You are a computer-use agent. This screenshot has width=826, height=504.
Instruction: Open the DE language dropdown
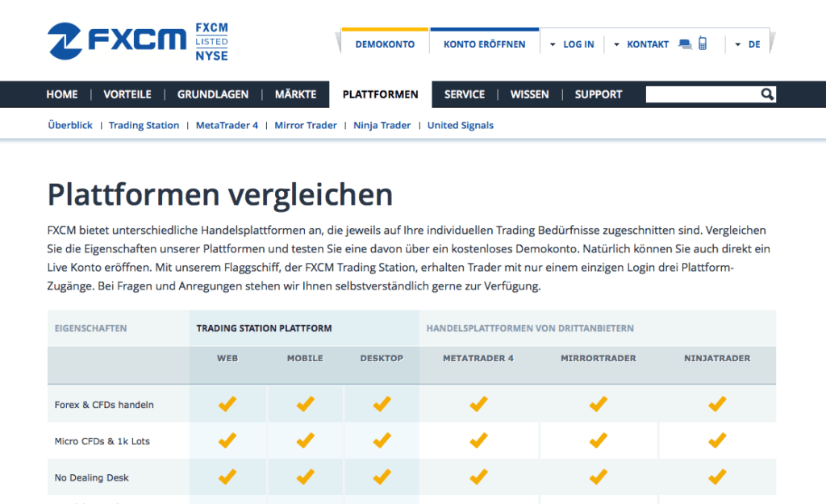point(748,44)
